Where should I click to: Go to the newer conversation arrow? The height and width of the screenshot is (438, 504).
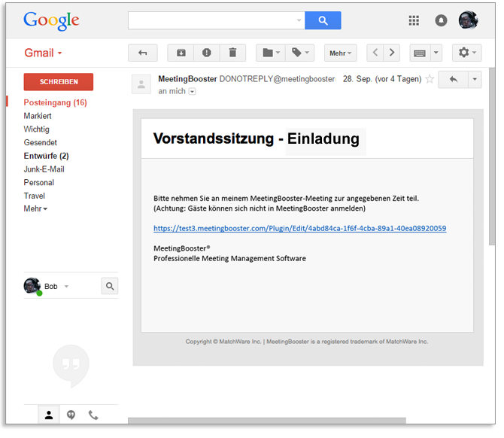(x=375, y=53)
